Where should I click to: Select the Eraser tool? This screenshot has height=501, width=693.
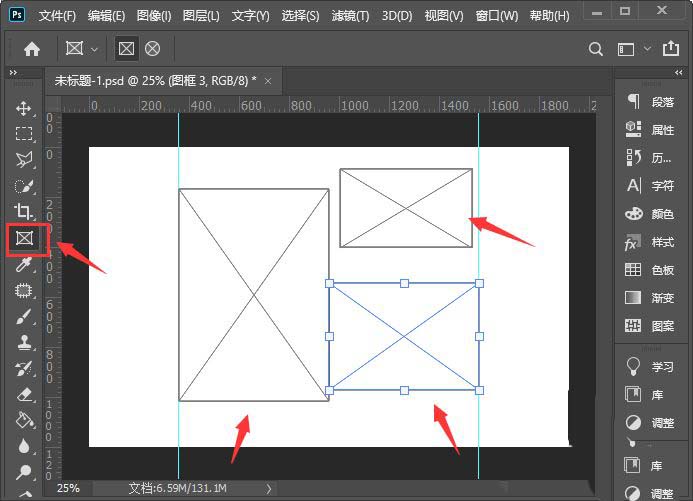click(x=24, y=394)
